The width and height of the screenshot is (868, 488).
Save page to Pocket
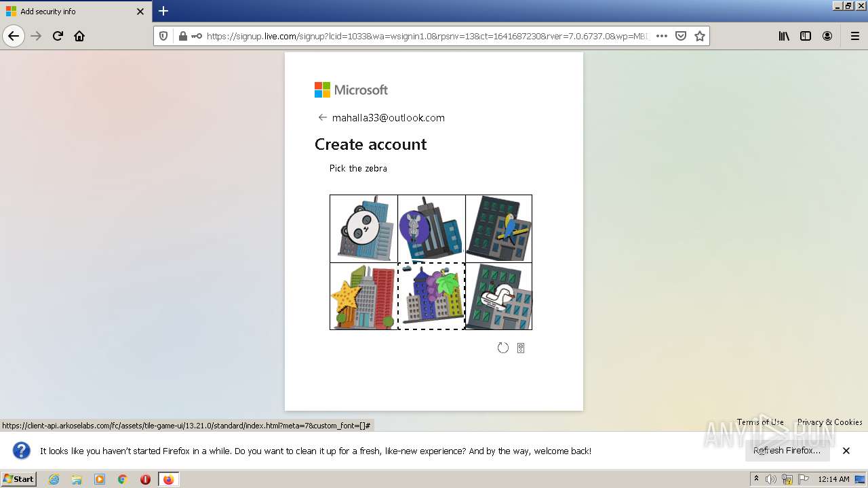click(x=681, y=36)
